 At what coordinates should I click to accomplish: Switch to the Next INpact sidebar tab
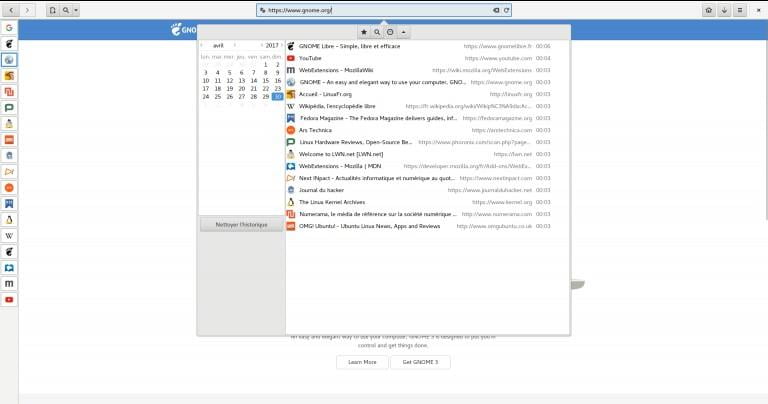[9, 172]
